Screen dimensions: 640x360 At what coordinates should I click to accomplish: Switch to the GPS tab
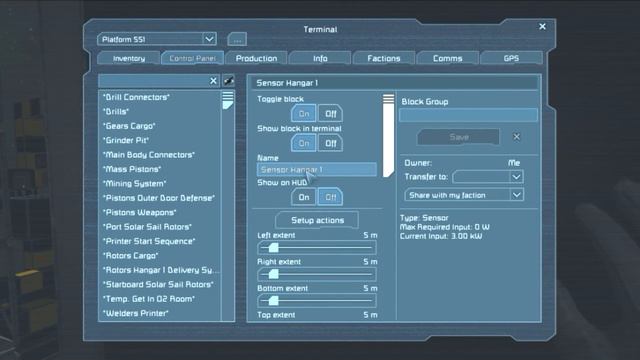(x=511, y=58)
